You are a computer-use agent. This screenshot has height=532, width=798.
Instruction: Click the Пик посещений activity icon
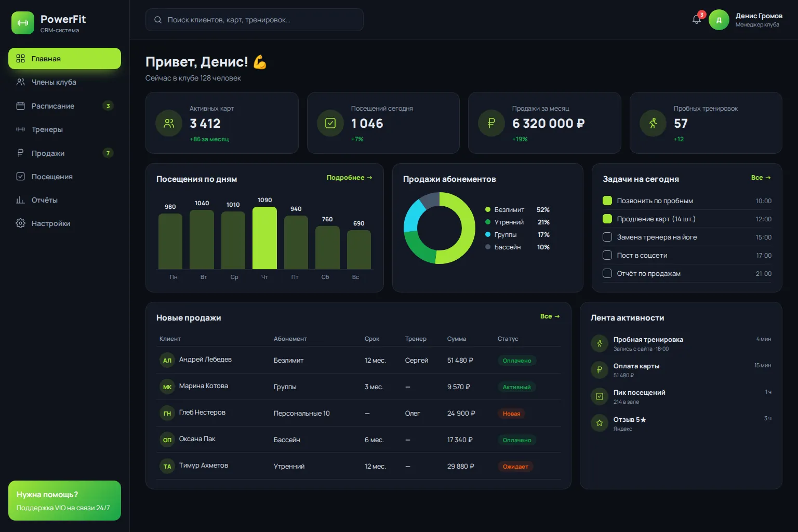point(600,396)
